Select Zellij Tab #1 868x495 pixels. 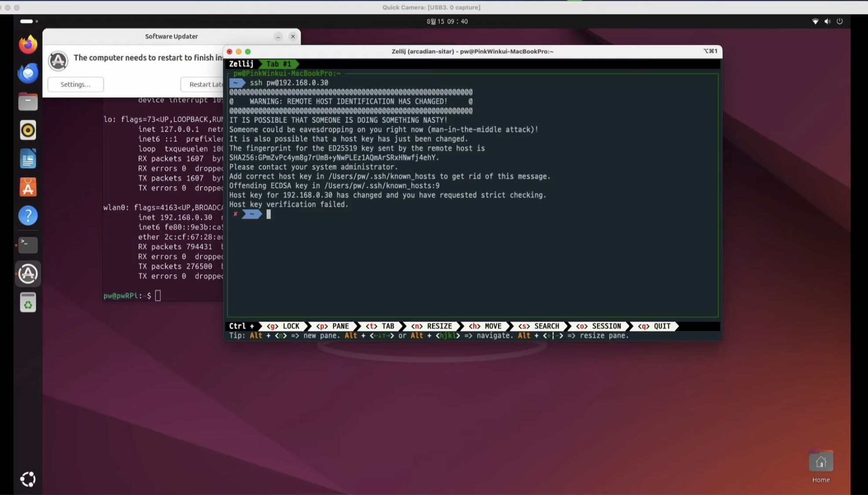(278, 64)
